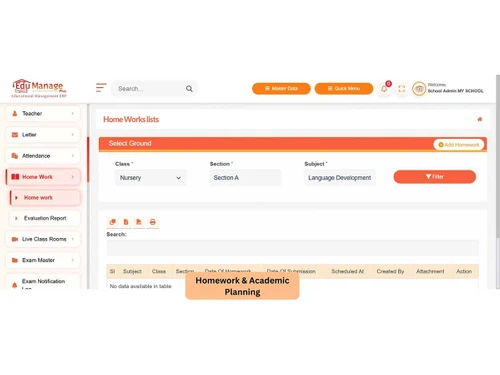Expand the Attendance menu chevron
500x375 pixels.
click(x=73, y=156)
